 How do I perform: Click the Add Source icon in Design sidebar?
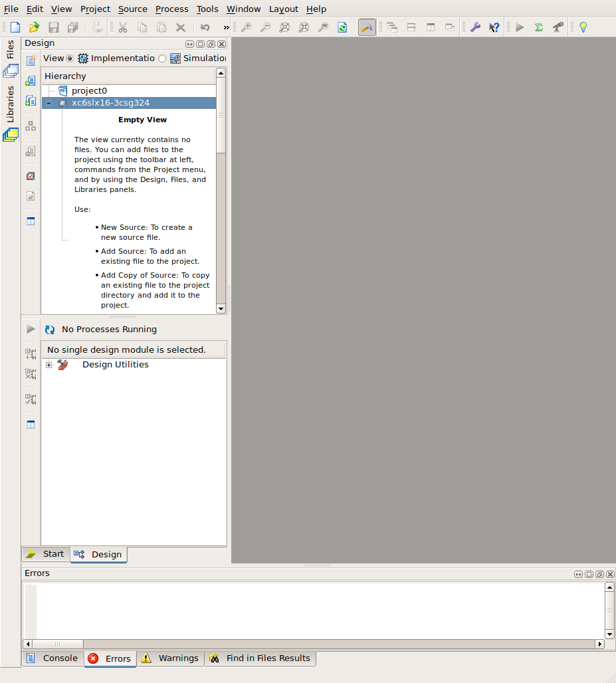click(31, 80)
